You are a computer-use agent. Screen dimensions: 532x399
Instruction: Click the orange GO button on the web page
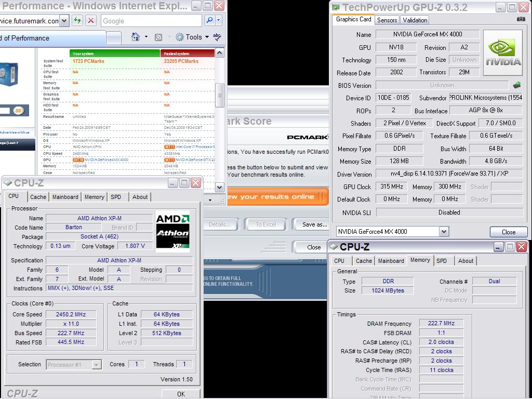[19, 111]
